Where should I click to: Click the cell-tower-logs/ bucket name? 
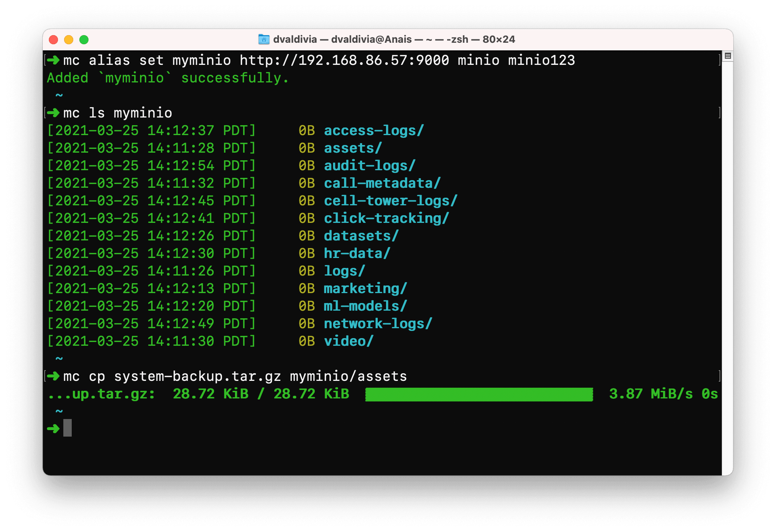[390, 201]
